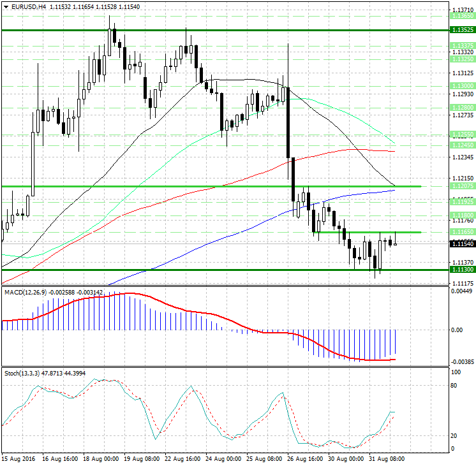The height and width of the screenshot is (466, 476).
Task: Click the 1.11370 price scale value
Action: pos(463,263)
